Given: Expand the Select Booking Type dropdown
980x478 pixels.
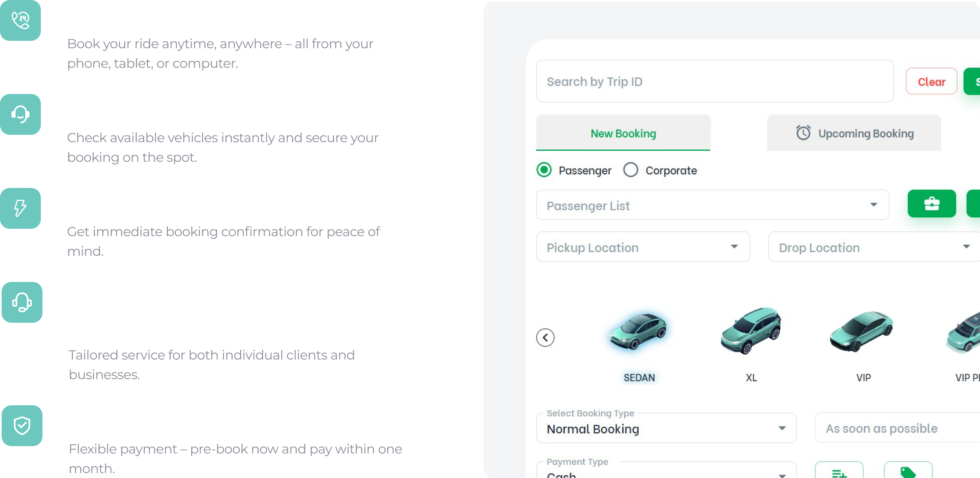Looking at the screenshot, I should coord(666,428).
